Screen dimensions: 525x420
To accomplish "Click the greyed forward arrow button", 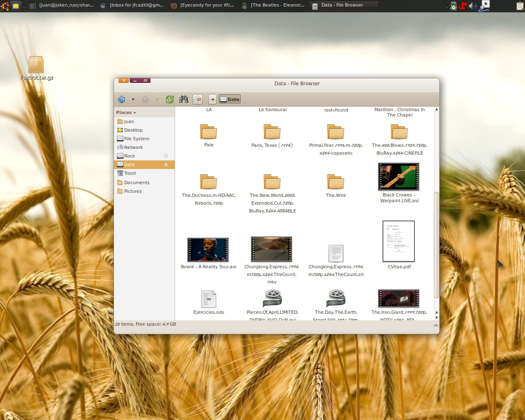I will 146,99.
